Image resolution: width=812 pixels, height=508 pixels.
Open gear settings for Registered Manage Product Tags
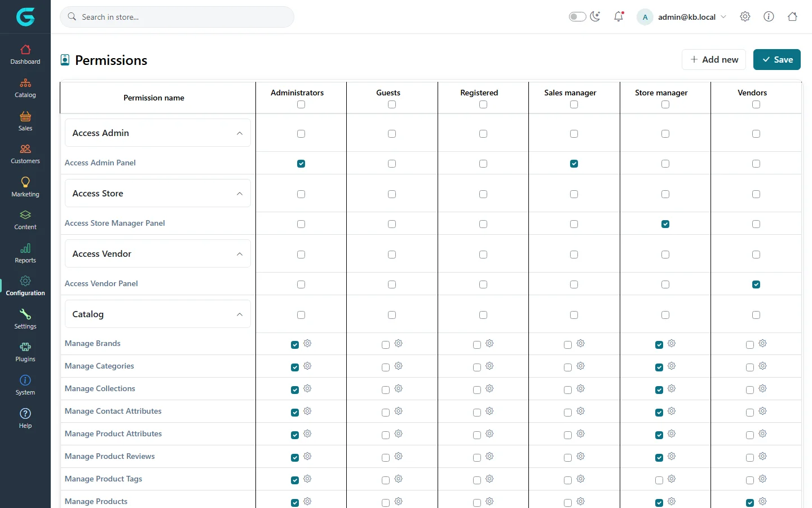tap(489, 479)
